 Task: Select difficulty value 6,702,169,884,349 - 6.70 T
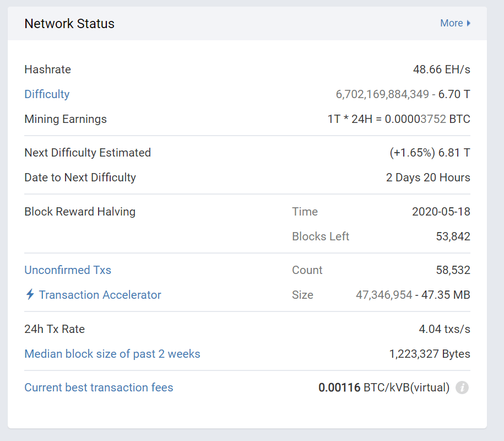(403, 94)
